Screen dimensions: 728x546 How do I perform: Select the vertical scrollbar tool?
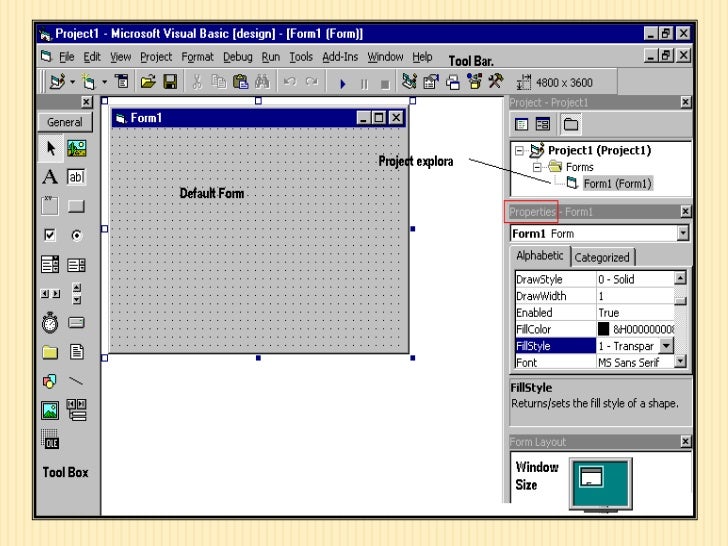point(77,294)
